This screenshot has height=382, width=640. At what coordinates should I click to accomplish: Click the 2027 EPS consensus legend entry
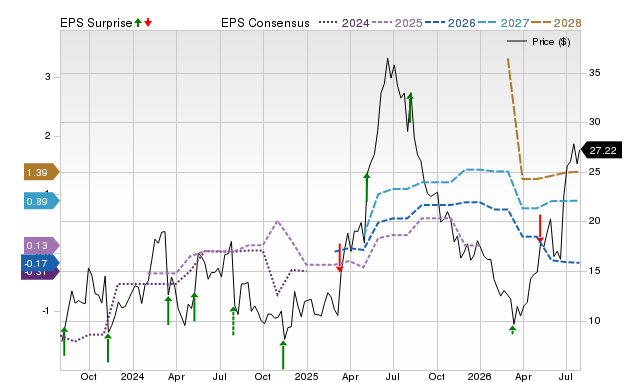[x=503, y=23]
